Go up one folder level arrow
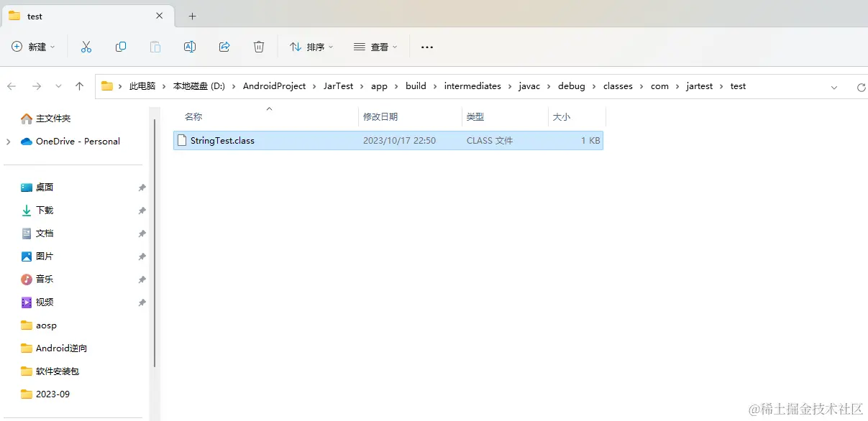This screenshot has width=868, height=421. tap(80, 86)
